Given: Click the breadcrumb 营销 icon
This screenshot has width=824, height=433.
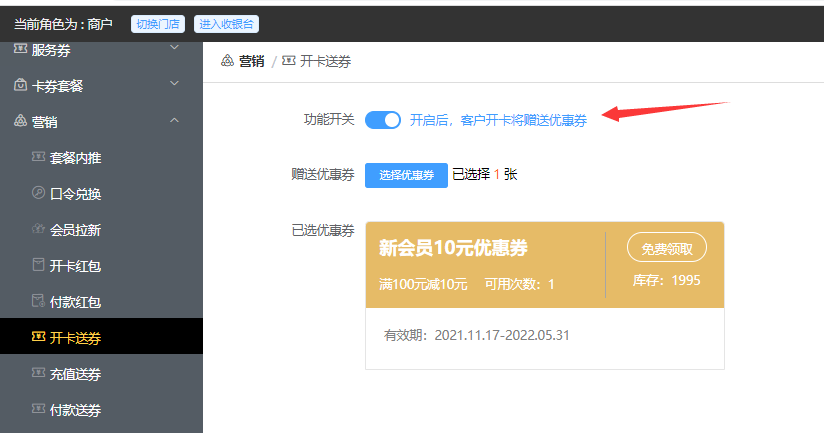Looking at the screenshot, I should 227,60.
